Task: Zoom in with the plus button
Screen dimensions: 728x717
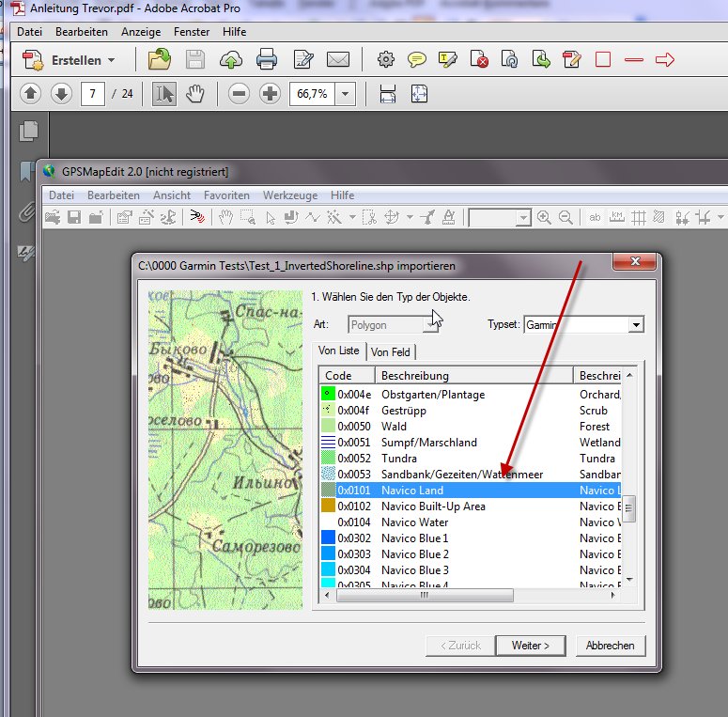Action: tap(271, 94)
